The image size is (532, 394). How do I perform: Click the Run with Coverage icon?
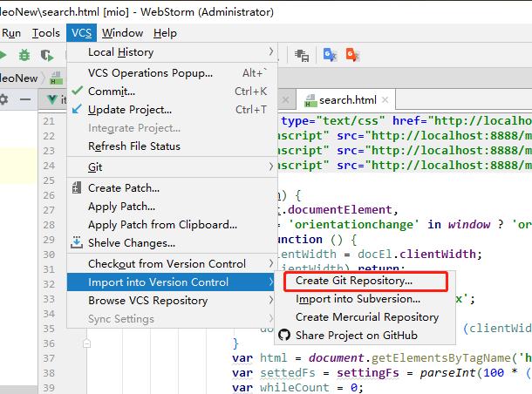pos(47,55)
